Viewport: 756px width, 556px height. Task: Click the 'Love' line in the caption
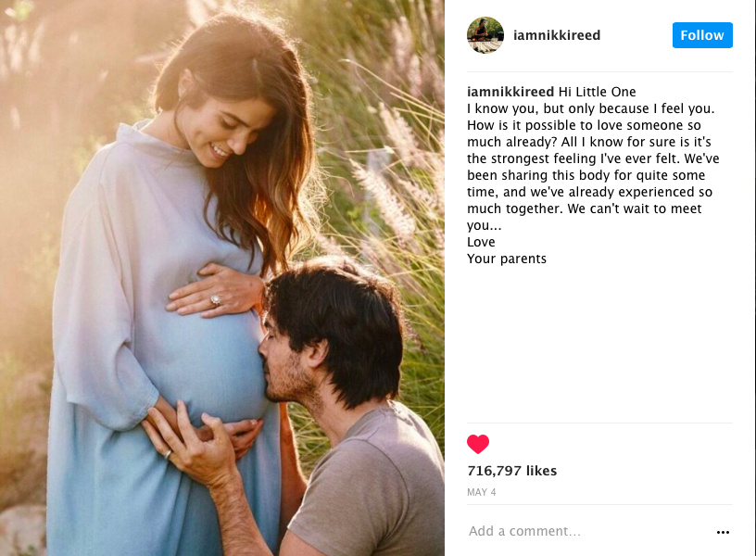point(481,242)
